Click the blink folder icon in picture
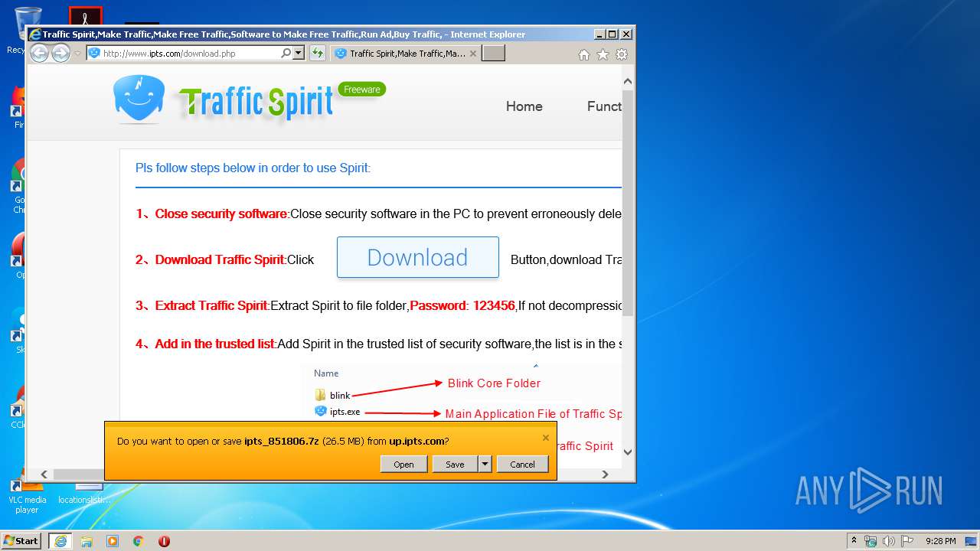Viewport: 980px width, 551px height. 321,395
